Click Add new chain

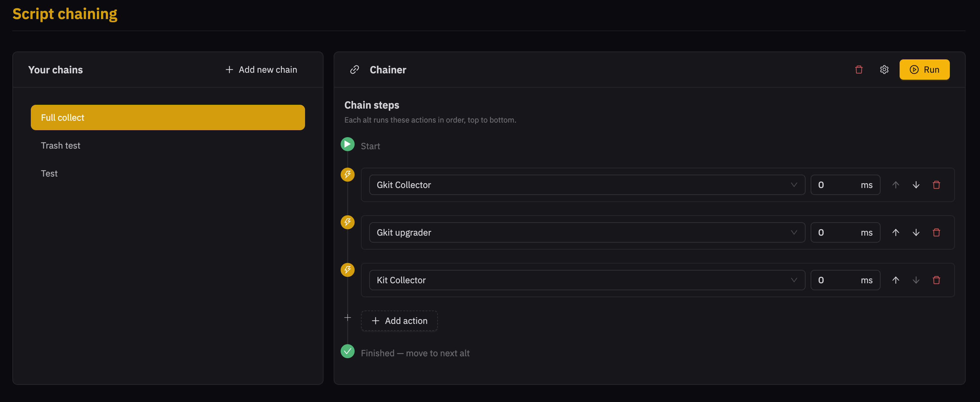pyautogui.click(x=261, y=70)
